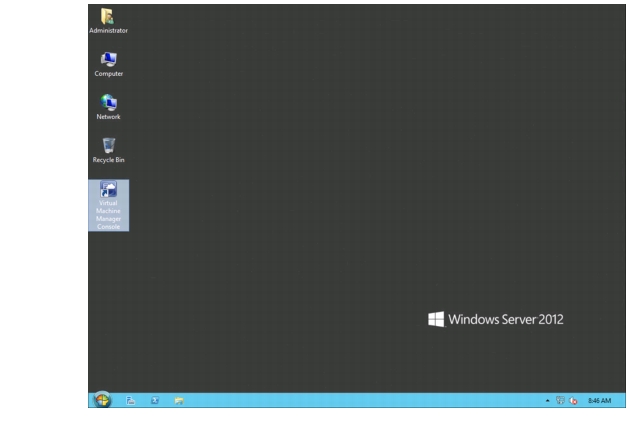This screenshot has width=627, height=426.
Task: Open File Explorer from the taskbar
Action: 179,400
